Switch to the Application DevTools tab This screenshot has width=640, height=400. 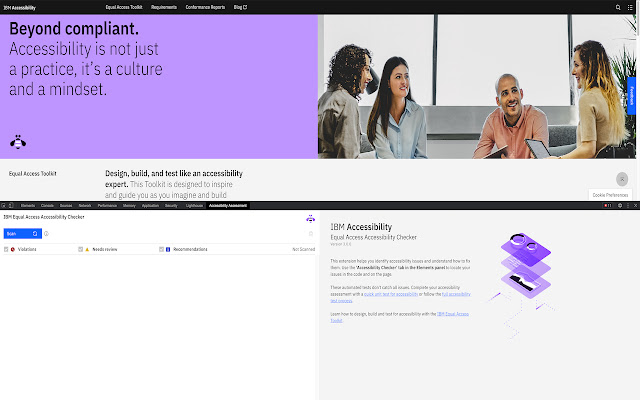[x=150, y=205]
